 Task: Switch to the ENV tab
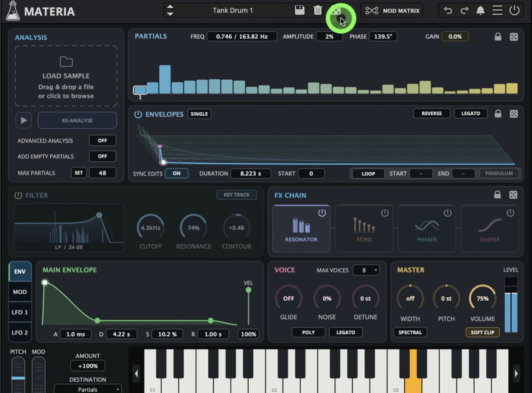20,272
